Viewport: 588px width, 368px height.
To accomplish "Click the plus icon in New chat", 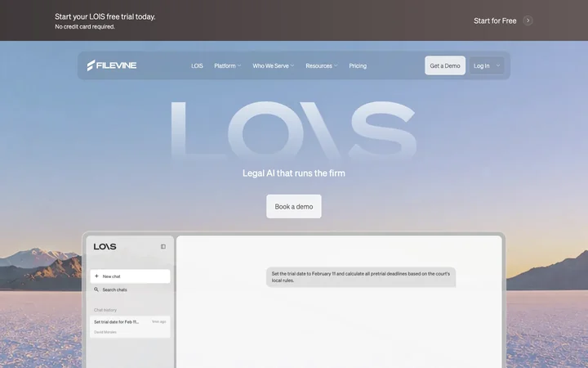I will coord(96,276).
